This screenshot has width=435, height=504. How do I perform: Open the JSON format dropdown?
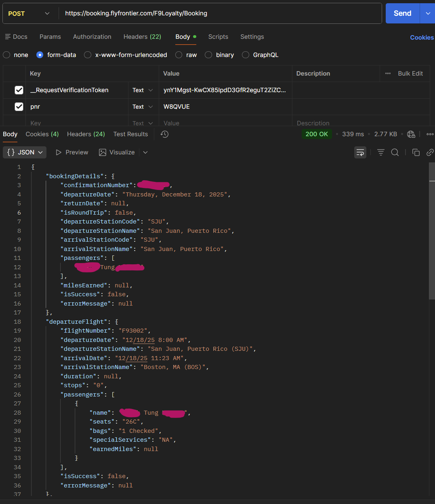tap(25, 152)
